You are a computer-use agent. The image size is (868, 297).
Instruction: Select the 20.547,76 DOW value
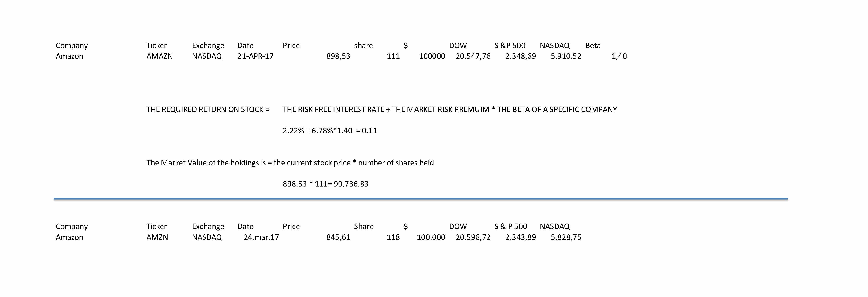click(x=473, y=56)
